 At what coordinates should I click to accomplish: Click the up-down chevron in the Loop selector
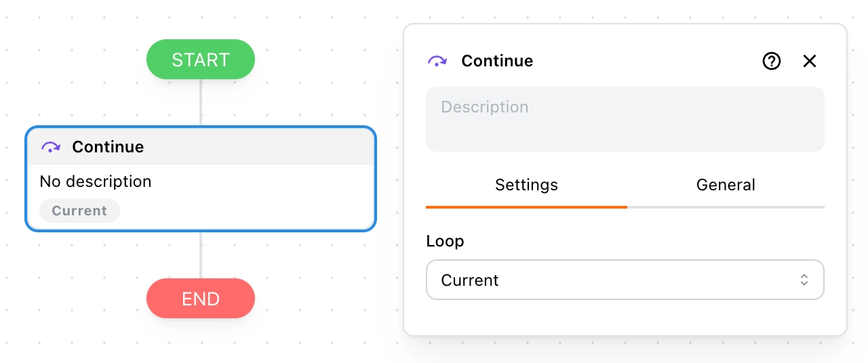804,280
